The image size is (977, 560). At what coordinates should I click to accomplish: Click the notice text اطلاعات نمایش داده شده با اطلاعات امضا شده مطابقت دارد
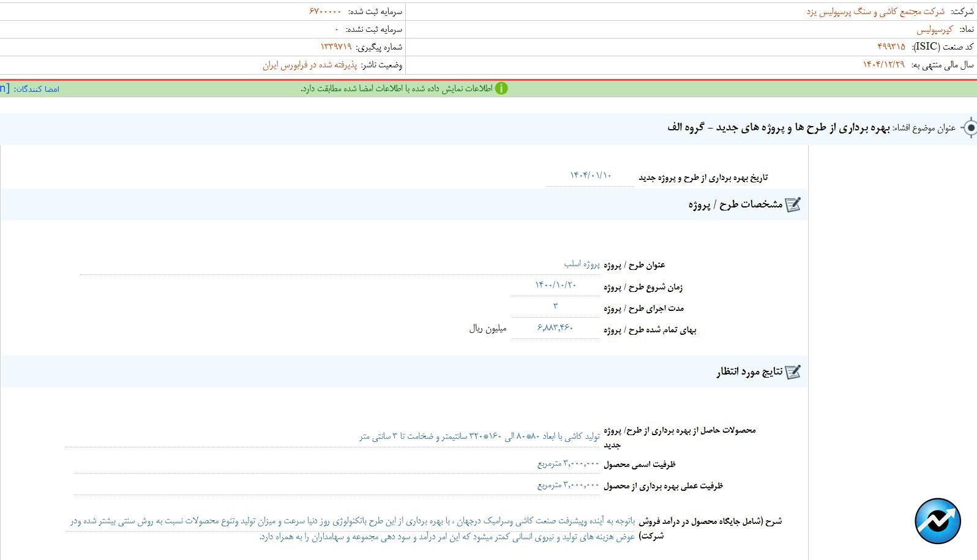coord(397,89)
